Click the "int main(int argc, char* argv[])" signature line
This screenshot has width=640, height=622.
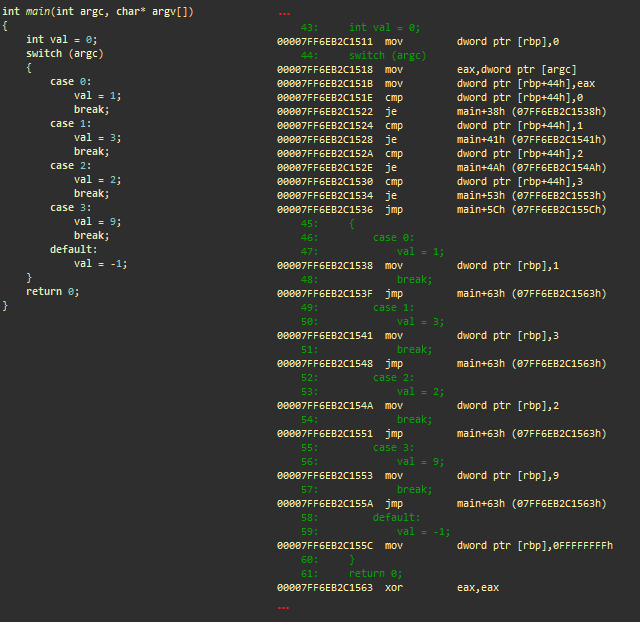(98, 11)
